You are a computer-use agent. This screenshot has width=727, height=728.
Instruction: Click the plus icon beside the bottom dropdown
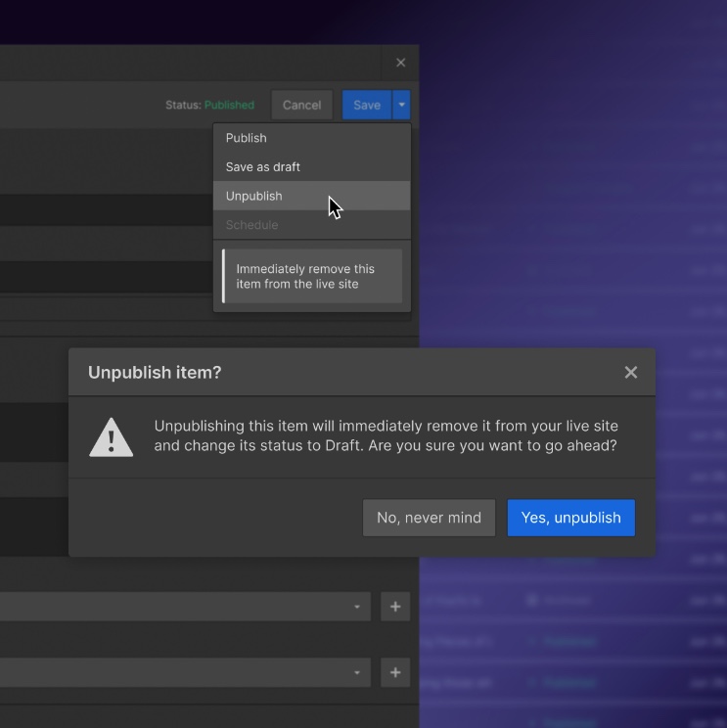395,672
